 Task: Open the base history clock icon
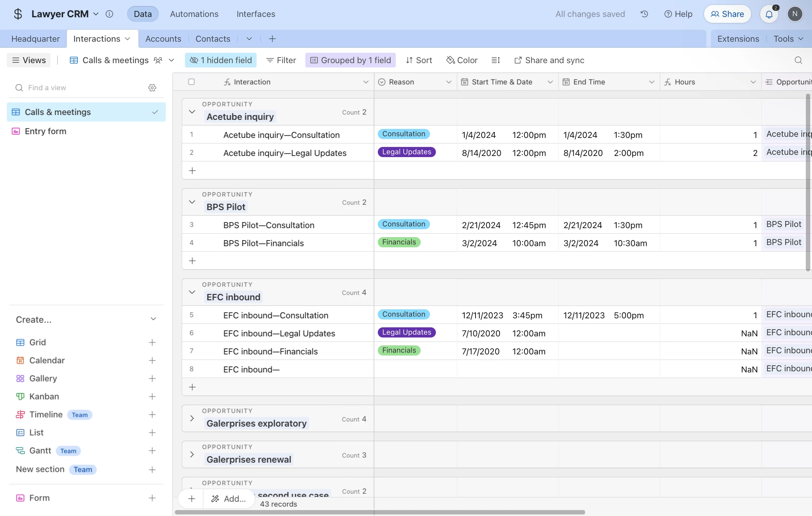pos(644,14)
